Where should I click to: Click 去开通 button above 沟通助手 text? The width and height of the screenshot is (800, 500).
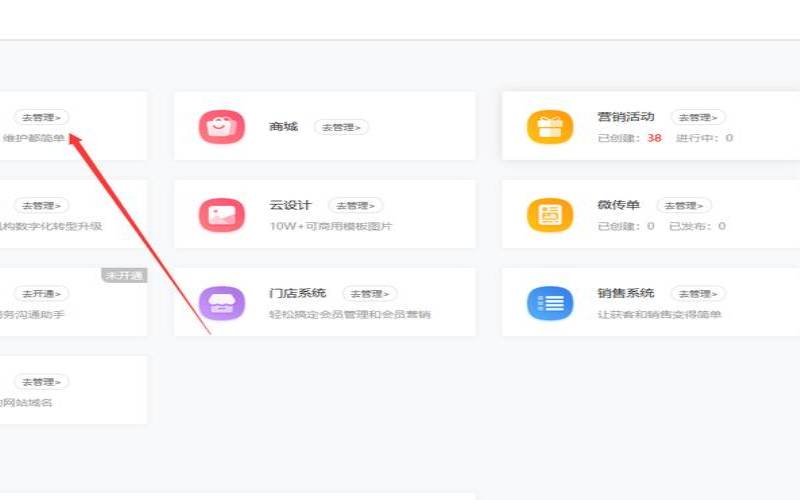[x=41, y=293]
